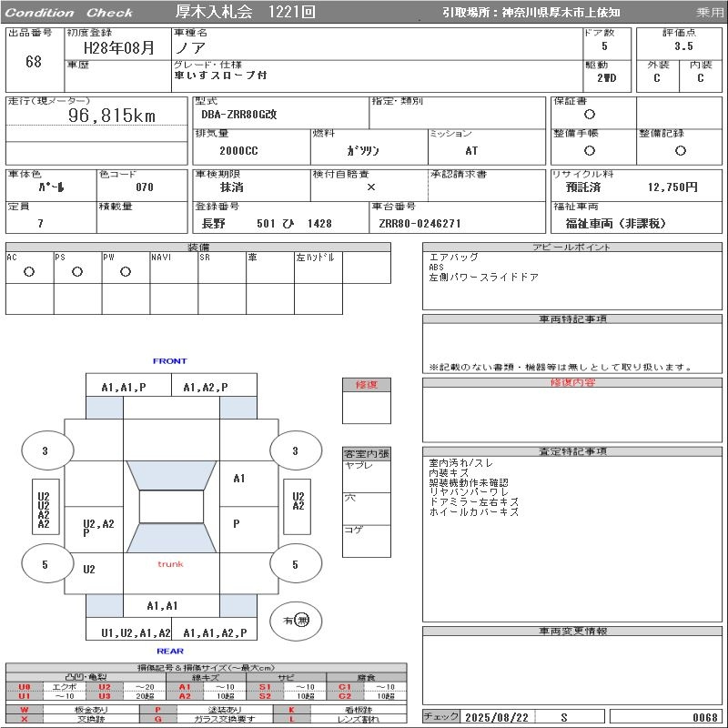The width and height of the screenshot is (728, 728).
Task: Click the 修復 header box
Action: click(367, 384)
